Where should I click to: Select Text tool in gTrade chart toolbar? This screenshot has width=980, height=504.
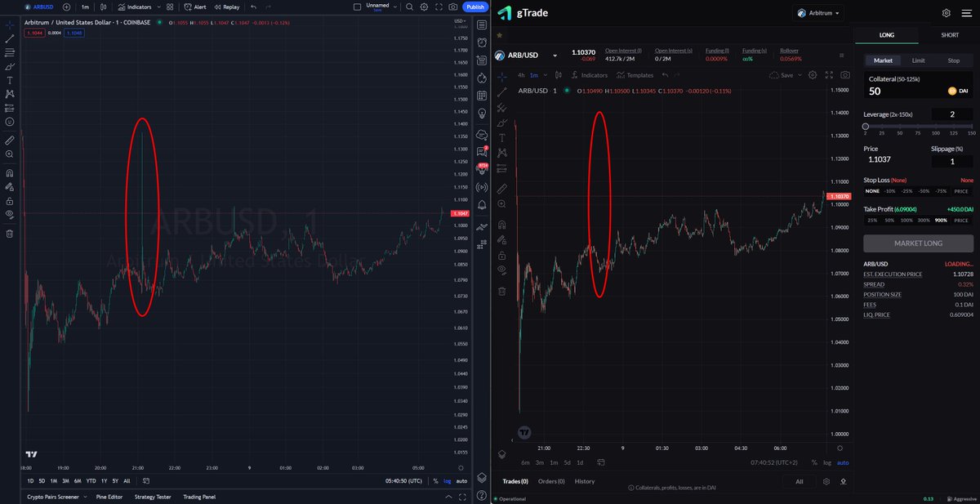(x=502, y=137)
